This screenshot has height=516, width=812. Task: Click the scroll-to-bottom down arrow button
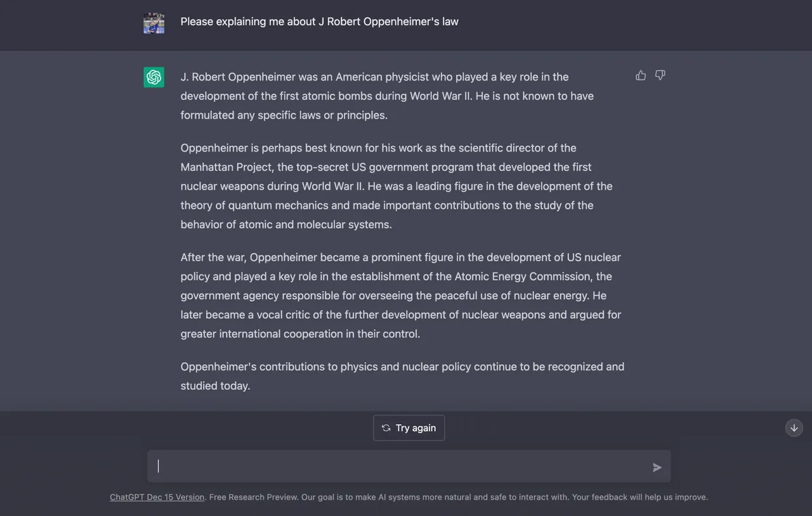pyautogui.click(x=794, y=428)
